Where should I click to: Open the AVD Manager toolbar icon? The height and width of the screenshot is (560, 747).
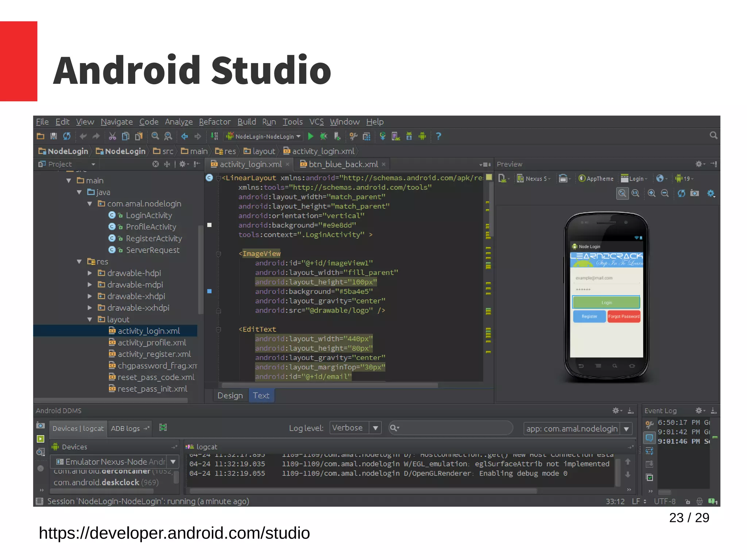click(x=396, y=136)
